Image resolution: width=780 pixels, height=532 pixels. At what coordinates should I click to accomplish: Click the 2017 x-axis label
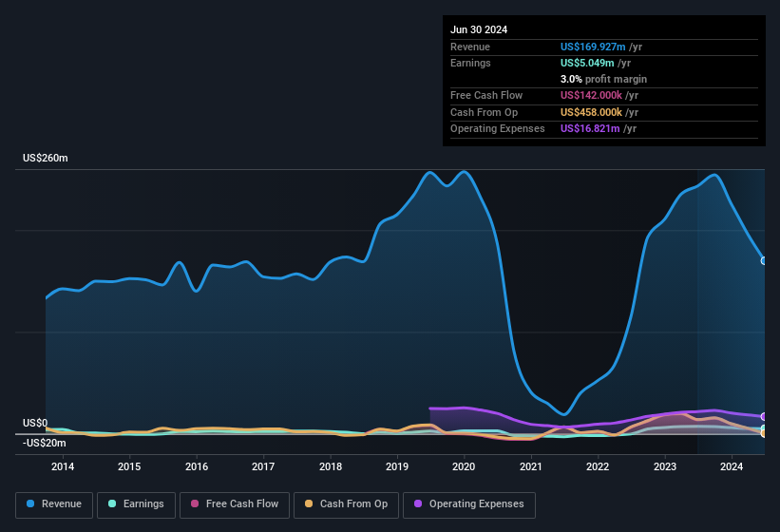click(x=263, y=466)
